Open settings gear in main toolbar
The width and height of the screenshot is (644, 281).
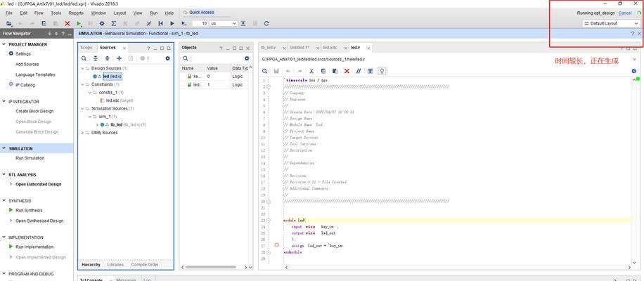(x=102, y=24)
